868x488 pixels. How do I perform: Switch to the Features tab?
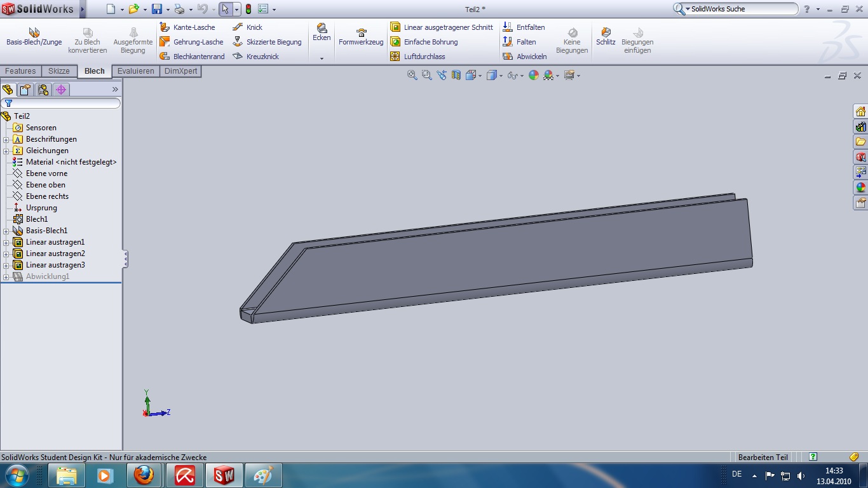point(20,71)
